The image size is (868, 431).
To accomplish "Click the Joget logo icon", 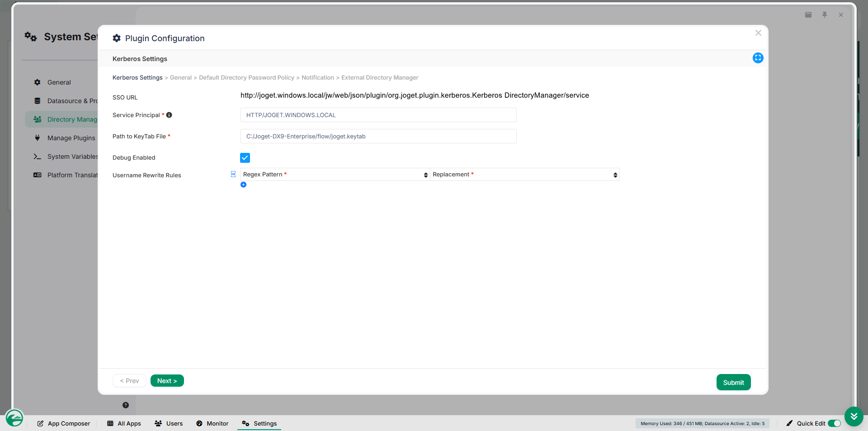I will click(14, 418).
